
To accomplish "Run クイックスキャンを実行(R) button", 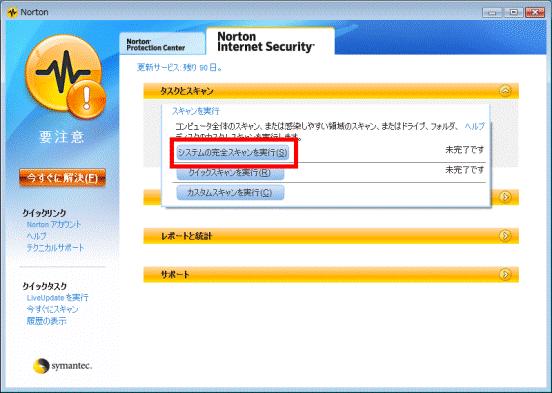I will 230,173.
